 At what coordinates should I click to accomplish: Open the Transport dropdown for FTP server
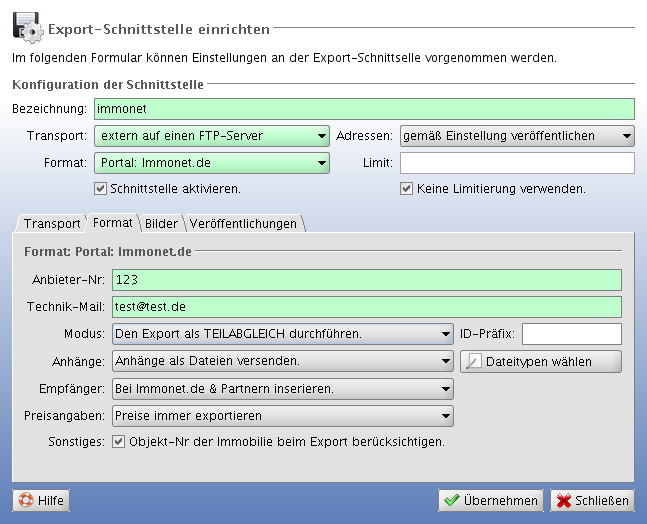(211, 136)
